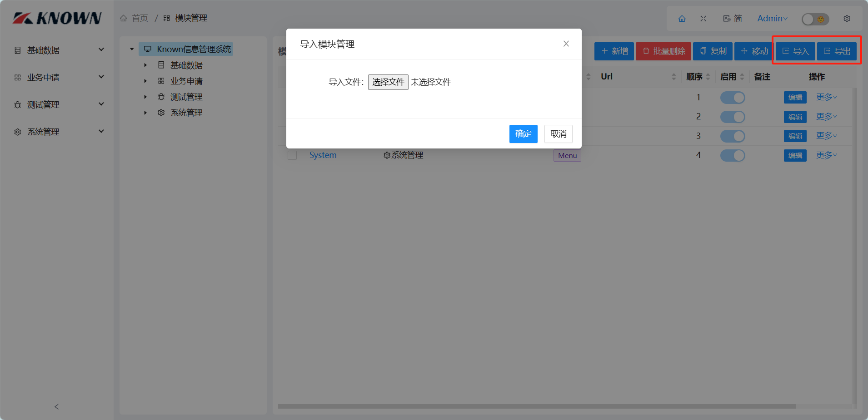This screenshot has height=420, width=868.
Task: Cancel the import dialog with 取消
Action: pos(559,134)
